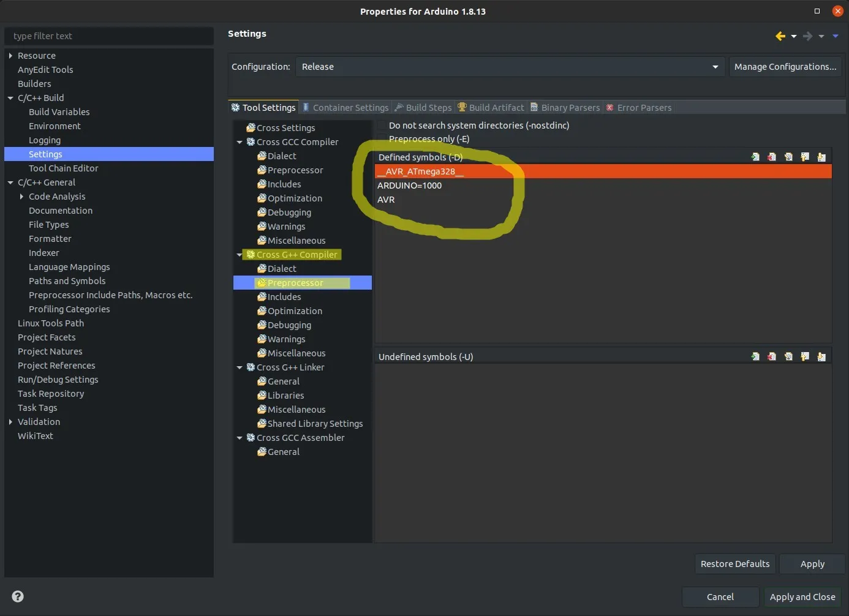Open the help question mark icon
This screenshot has width=849, height=616.
pyautogui.click(x=18, y=596)
